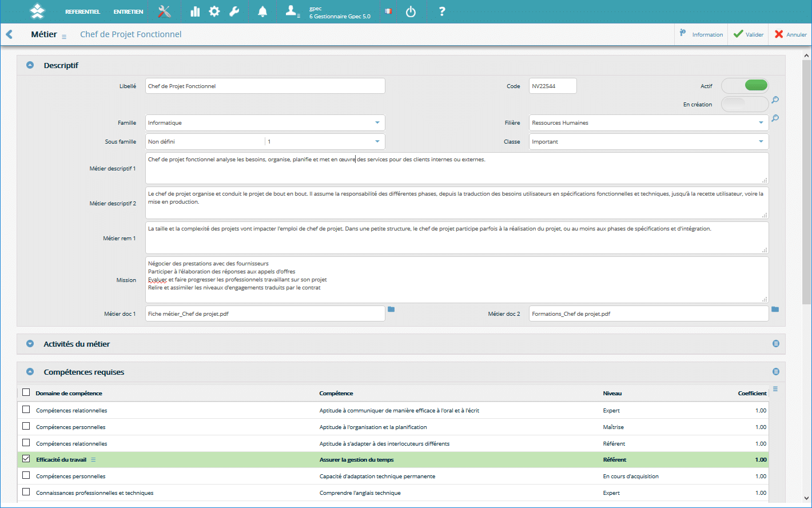The image size is (812, 508).
Task: Open the bar chart statistics icon
Action: click(x=195, y=11)
